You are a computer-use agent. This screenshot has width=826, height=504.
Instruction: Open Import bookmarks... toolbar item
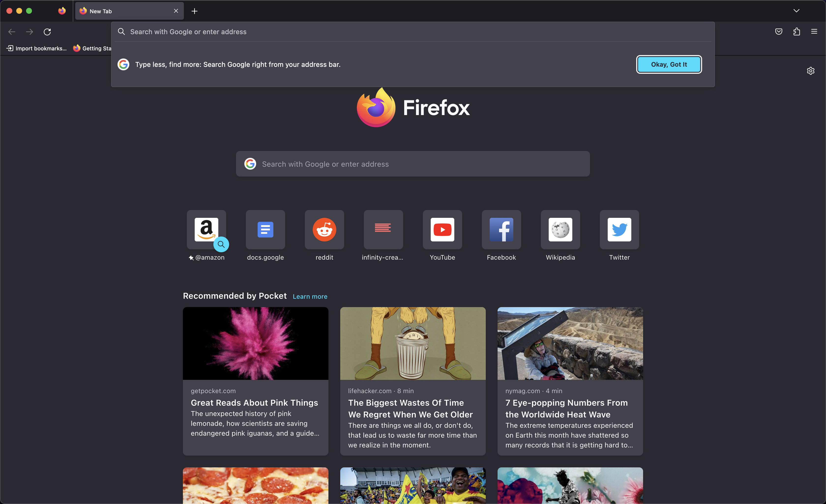point(37,48)
